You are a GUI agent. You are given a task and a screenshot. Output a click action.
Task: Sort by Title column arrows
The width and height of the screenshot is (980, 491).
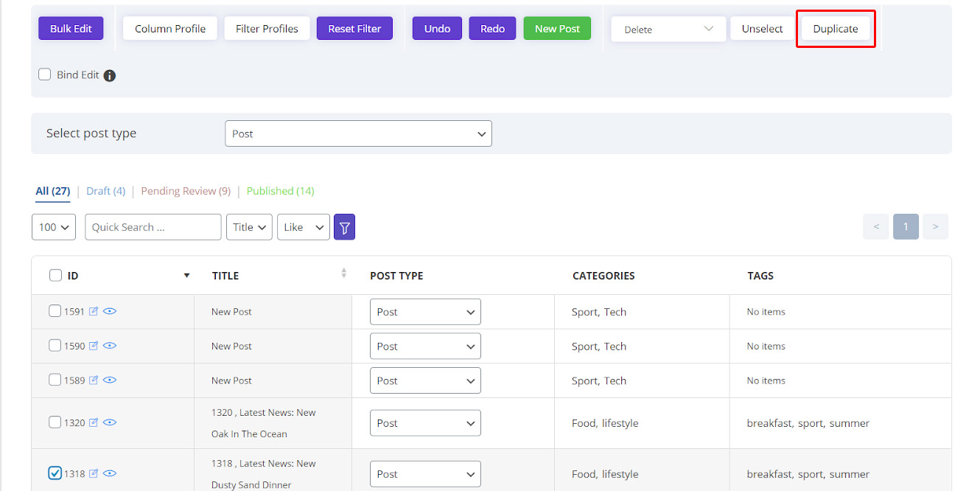[x=343, y=274]
